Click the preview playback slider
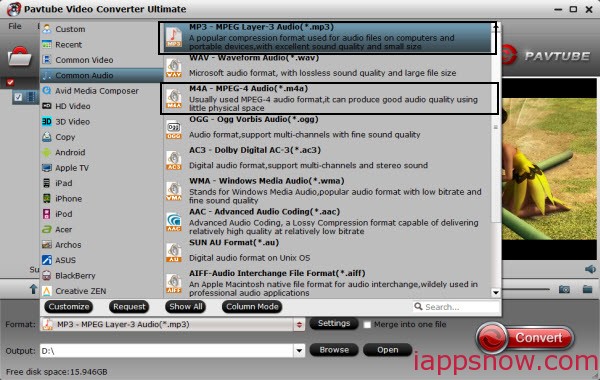The height and width of the screenshot is (380, 600). click(526, 289)
